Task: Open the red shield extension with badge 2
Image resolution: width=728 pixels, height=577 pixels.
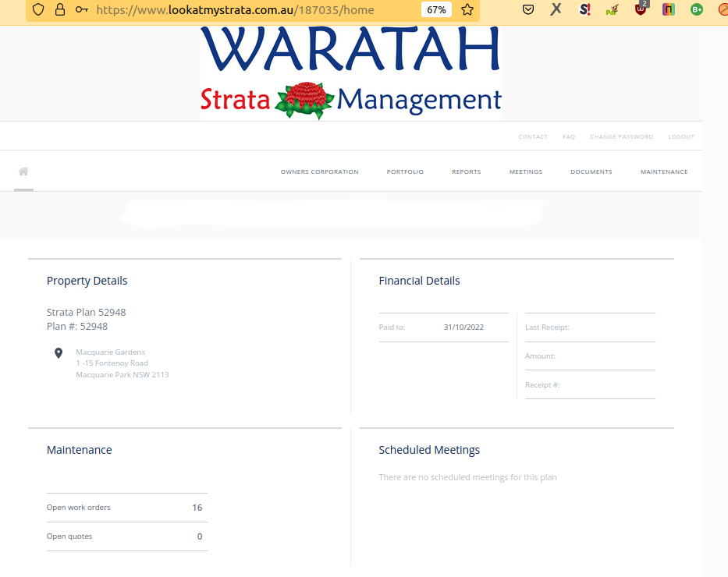Action: click(641, 9)
